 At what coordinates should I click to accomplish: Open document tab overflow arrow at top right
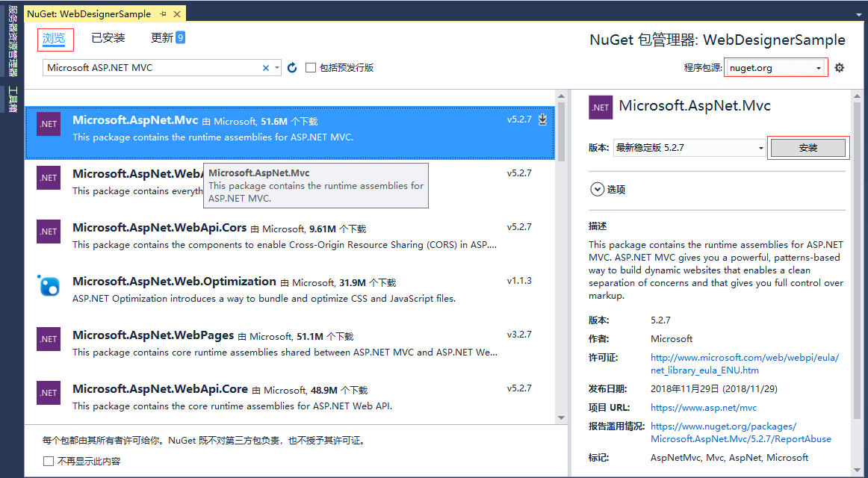859,13
